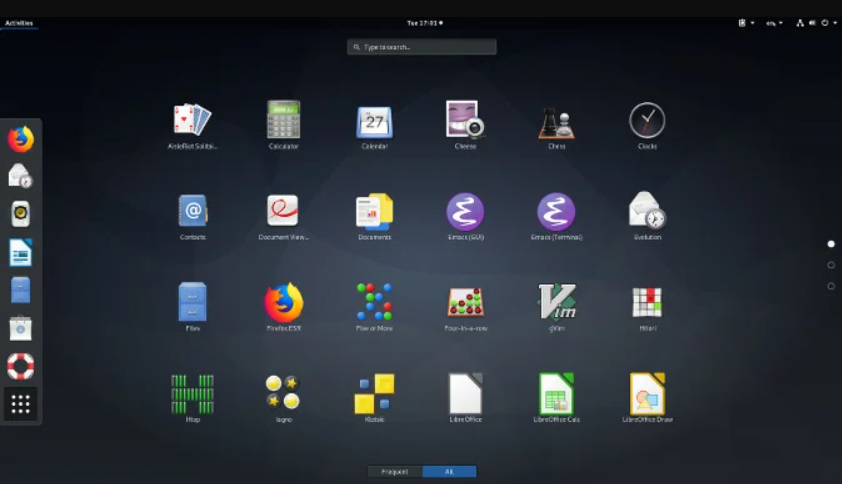Image resolution: width=842 pixels, height=484 pixels.
Task: Open the Calendar app in the grid
Action: pyautogui.click(x=374, y=126)
